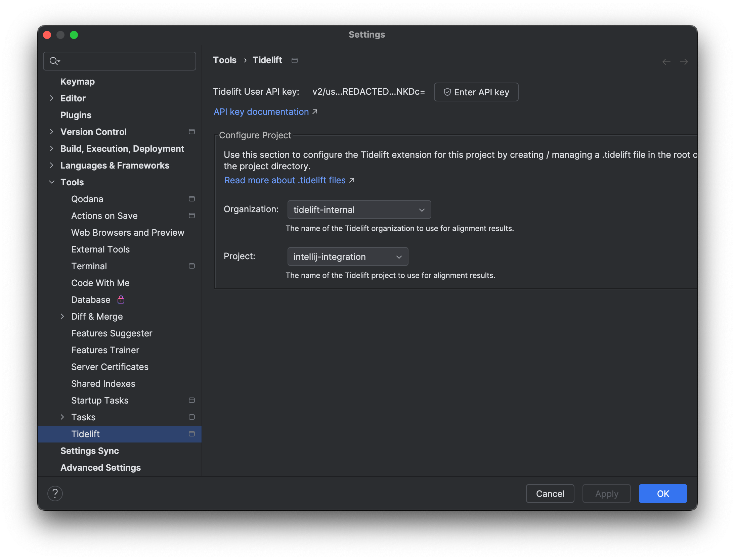Screen dimensions: 735x560
Task: Click the purple lock icon beside Database
Action: [x=121, y=299]
